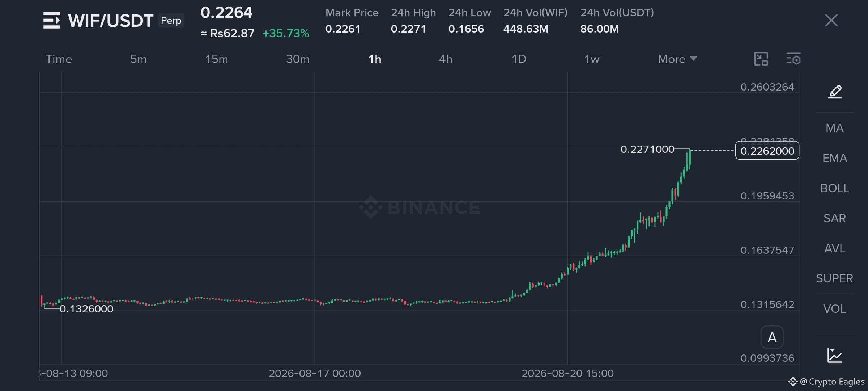
Task: Select the drawing pencil tool
Action: 835,92
